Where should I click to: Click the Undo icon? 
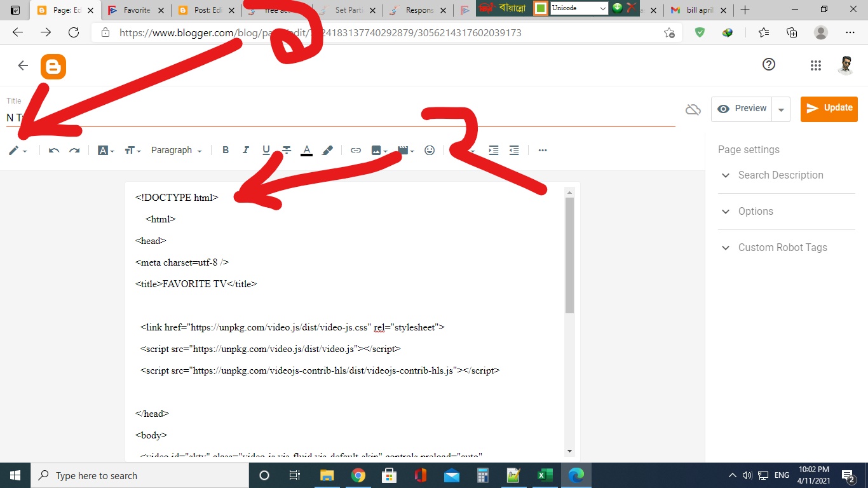tap(53, 150)
